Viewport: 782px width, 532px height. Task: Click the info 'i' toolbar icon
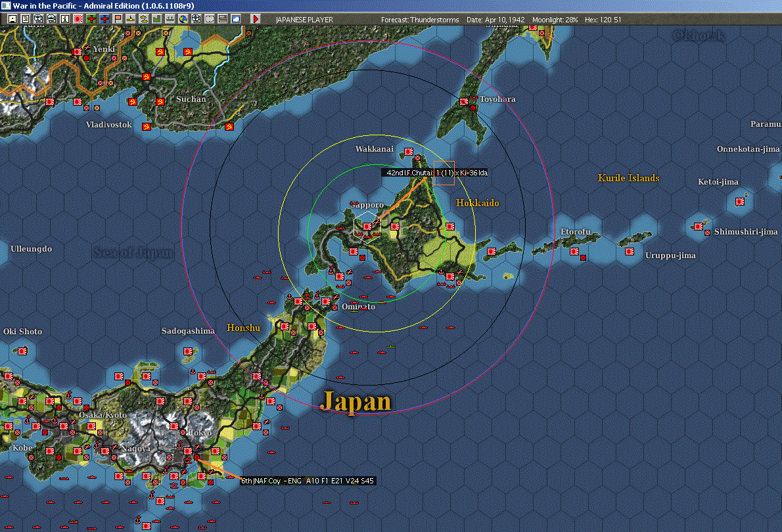(x=65, y=19)
